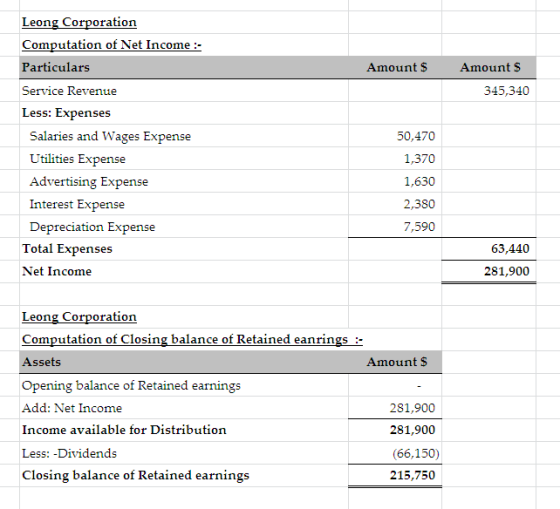Click 'Income available for Distribution' label
This screenshot has width=560, height=509.
coord(124,430)
